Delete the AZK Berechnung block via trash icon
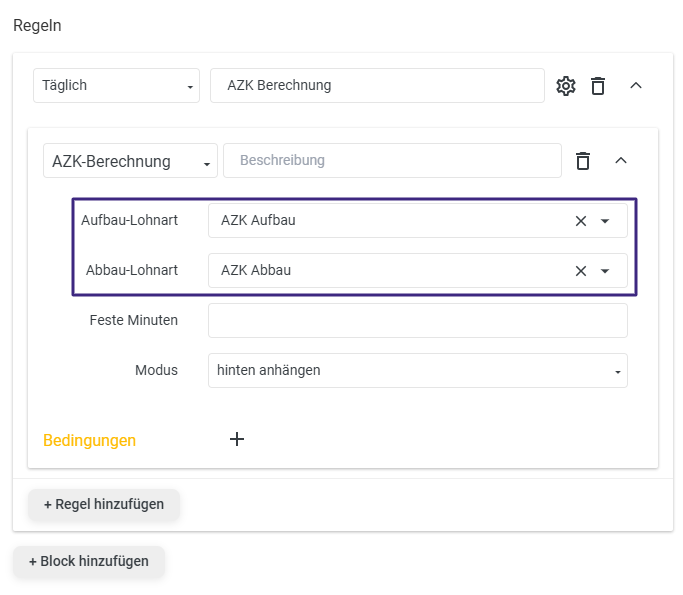Screen dimensions: 683x595 (598, 86)
